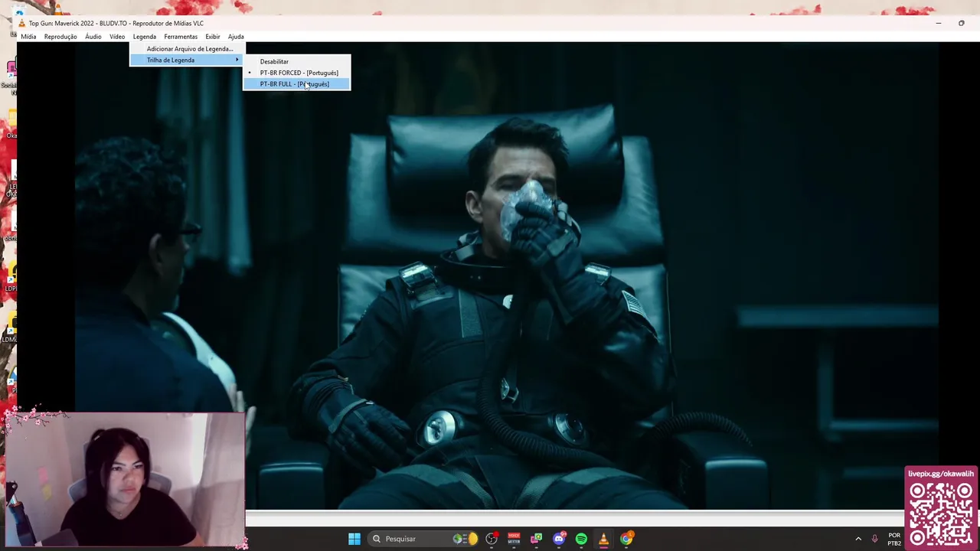Select PT-BR FULL subtitle track
The width and height of the screenshot is (980, 551).
pos(297,84)
